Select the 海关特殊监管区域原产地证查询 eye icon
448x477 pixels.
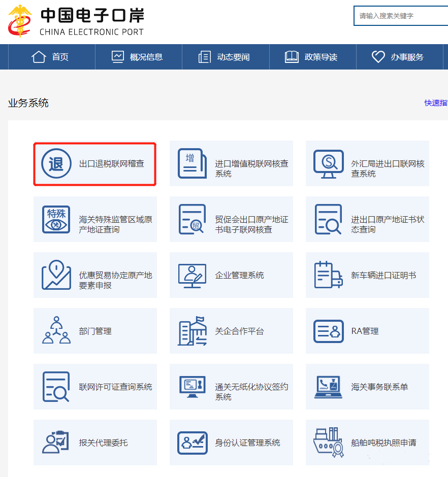click(x=56, y=220)
